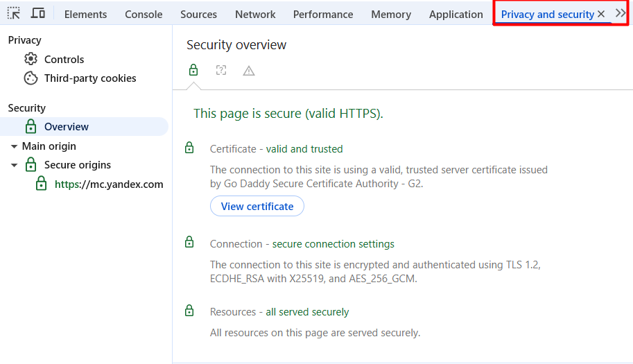Collapse the Secure origins tree section
This screenshot has height=364, width=633.
coord(14,165)
